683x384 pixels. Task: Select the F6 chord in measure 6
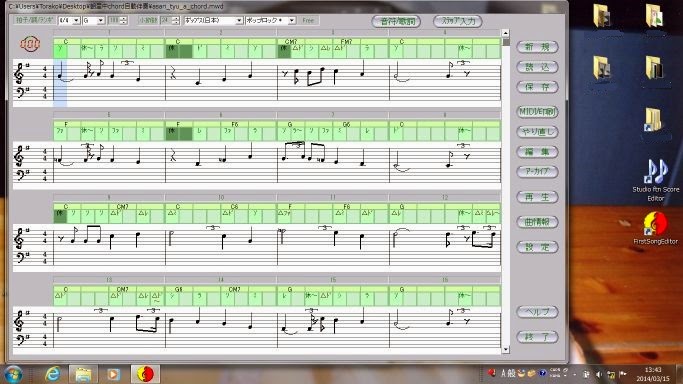click(235, 125)
